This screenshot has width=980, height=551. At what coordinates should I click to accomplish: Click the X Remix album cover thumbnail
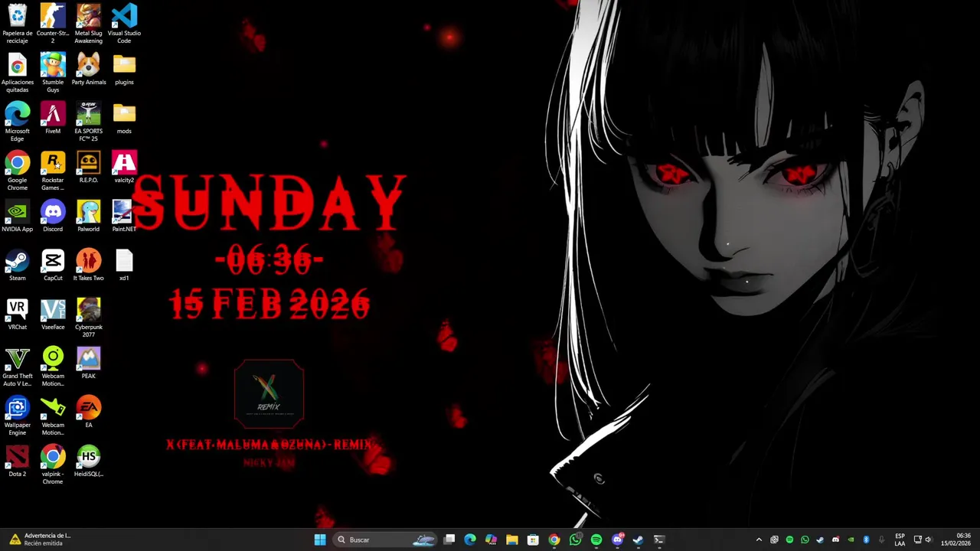coord(269,393)
